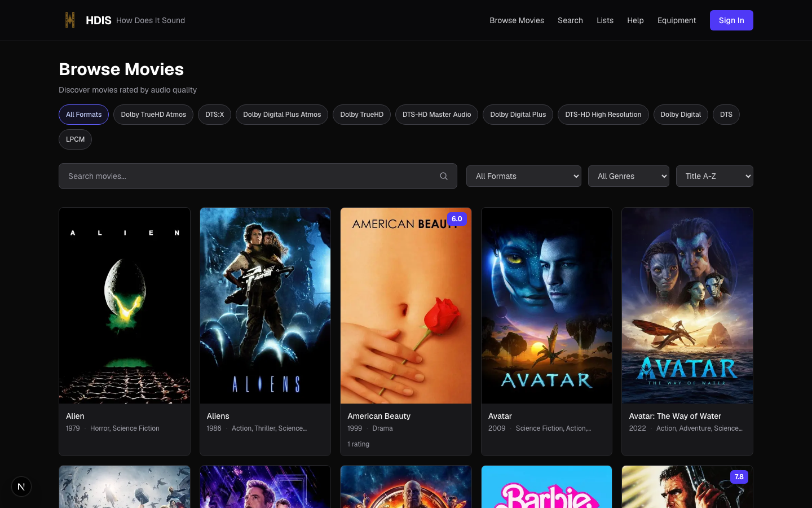Click the Sign In button
This screenshot has width=812, height=508.
pyautogui.click(x=731, y=20)
